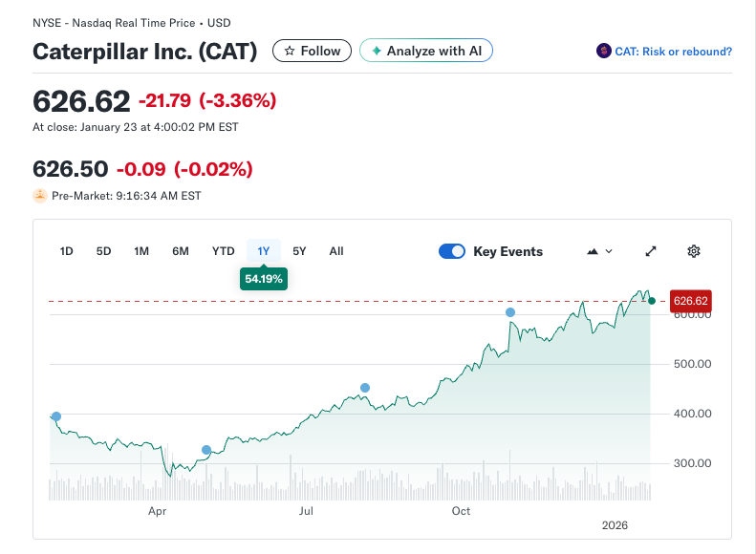Click the Pre-Market sun icon
This screenshot has height=554, width=756.
tap(40, 196)
